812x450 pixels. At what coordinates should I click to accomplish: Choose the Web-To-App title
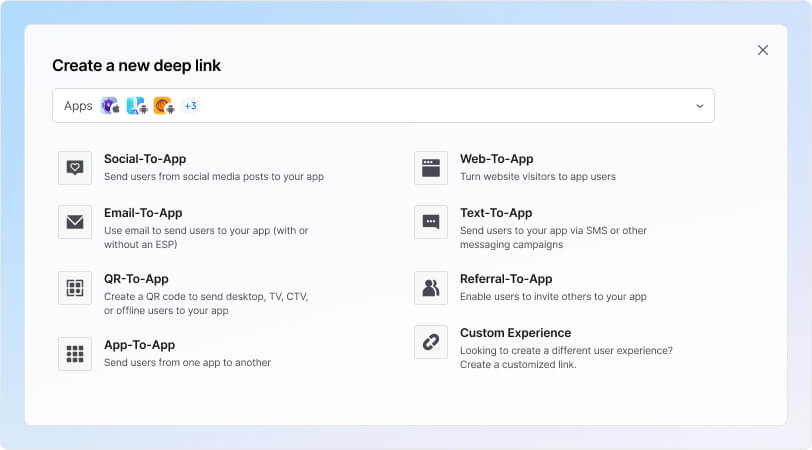coord(497,159)
